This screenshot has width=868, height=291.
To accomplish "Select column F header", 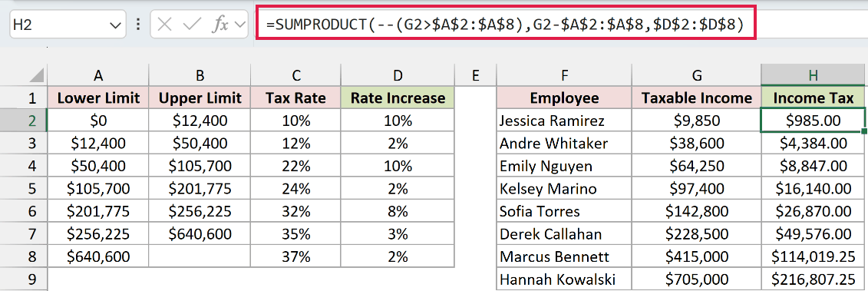I will 564,75.
